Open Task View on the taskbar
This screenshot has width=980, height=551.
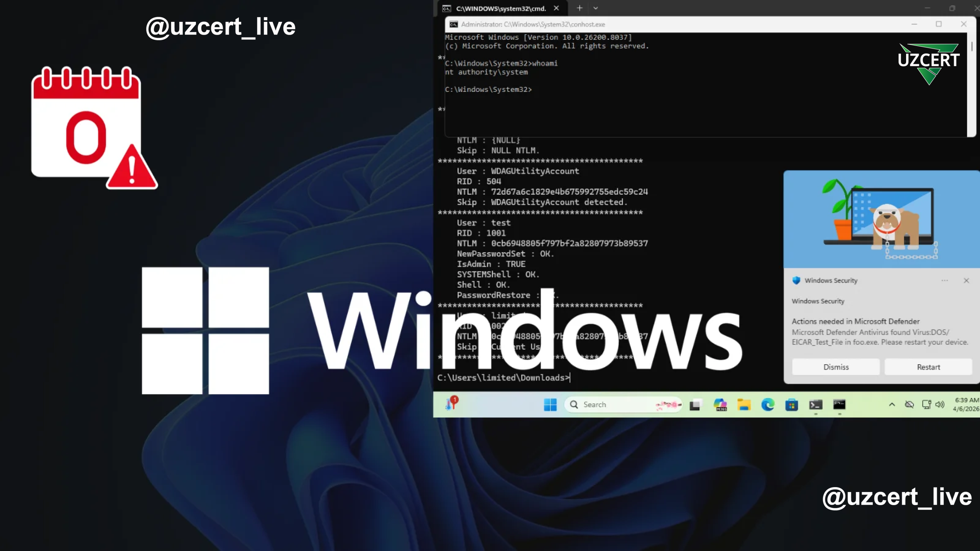[x=695, y=404]
